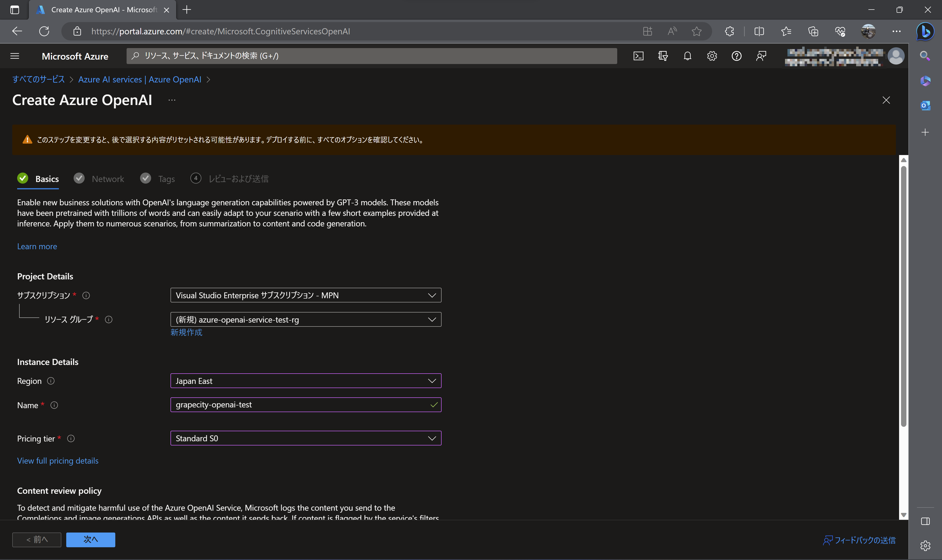Toggle the Edge split screen view
942x560 pixels.
[759, 31]
